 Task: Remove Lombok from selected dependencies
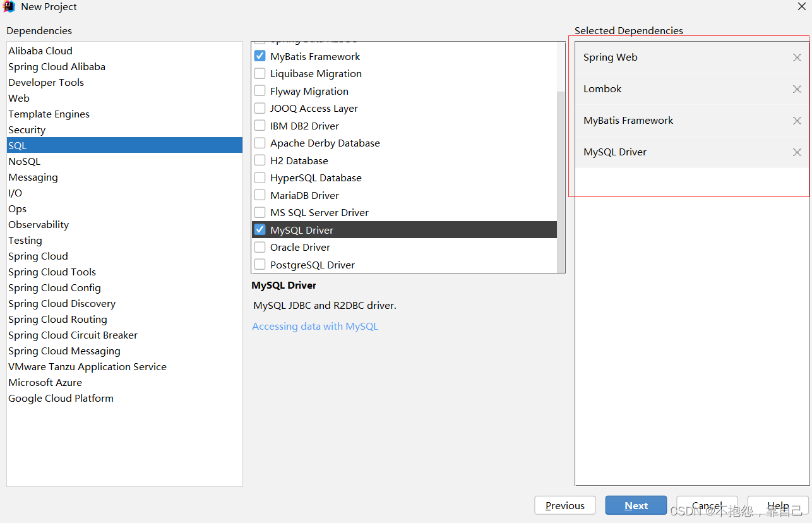796,88
